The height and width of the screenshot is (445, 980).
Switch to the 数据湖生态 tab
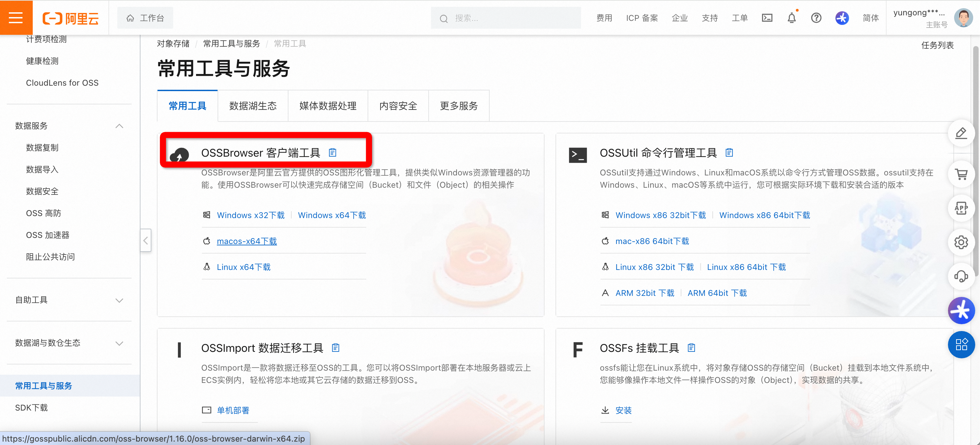253,106
